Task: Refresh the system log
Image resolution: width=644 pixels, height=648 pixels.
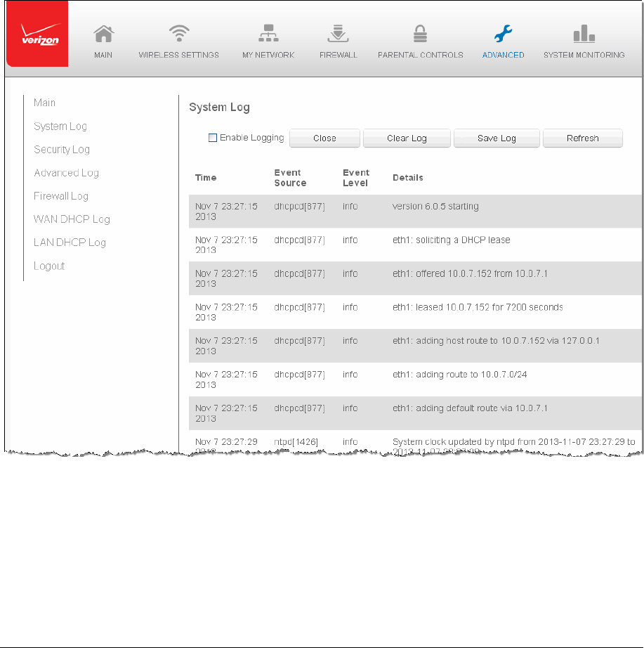Action: (582, 138)
